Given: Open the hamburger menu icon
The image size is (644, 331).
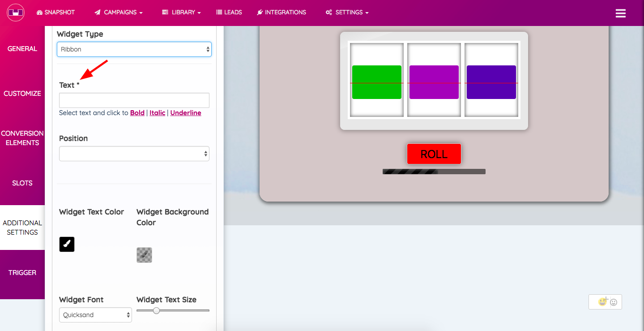Looking at the screenshot, I should pos(620,13).
